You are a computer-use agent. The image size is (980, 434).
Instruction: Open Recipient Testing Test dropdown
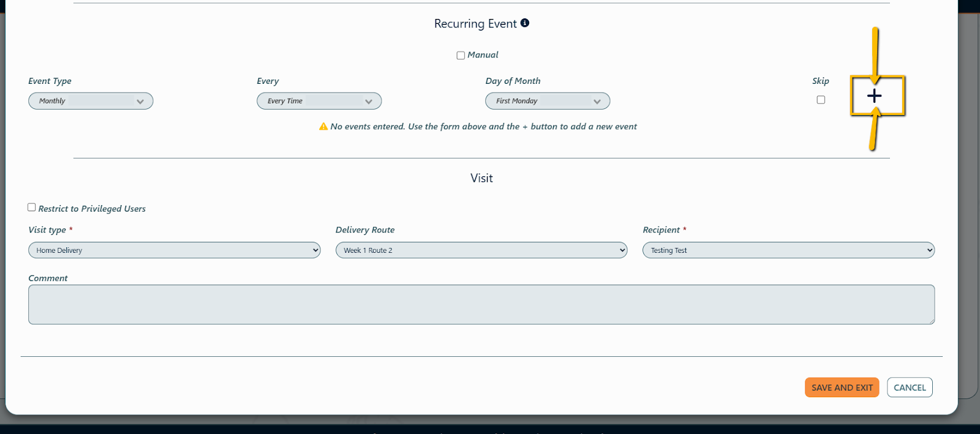click(x=789, y=250)
